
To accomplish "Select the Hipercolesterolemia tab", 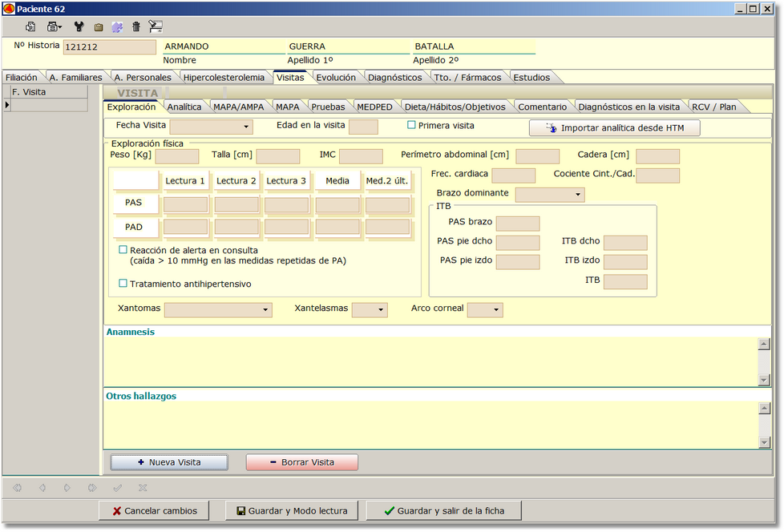I will (224, 78).
